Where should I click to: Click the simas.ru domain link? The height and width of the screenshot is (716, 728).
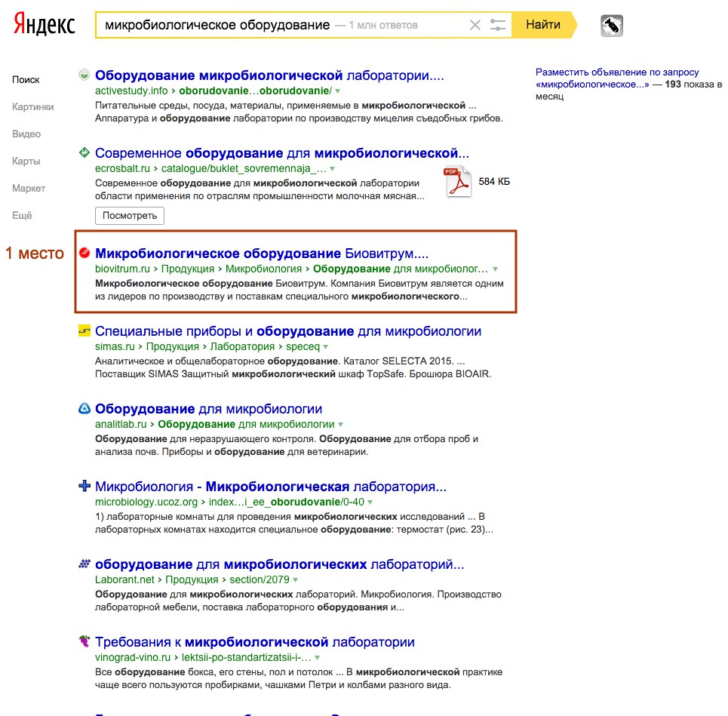point(115,346)
